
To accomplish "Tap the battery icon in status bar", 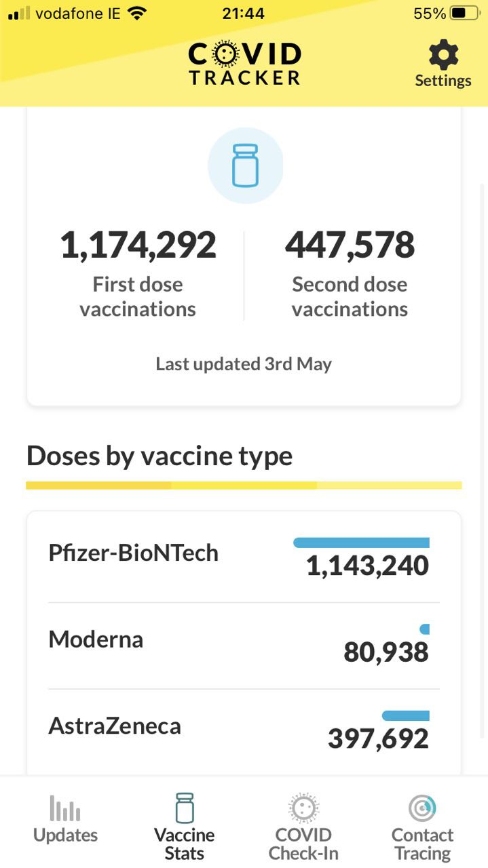I will click(x=466, y=14).
